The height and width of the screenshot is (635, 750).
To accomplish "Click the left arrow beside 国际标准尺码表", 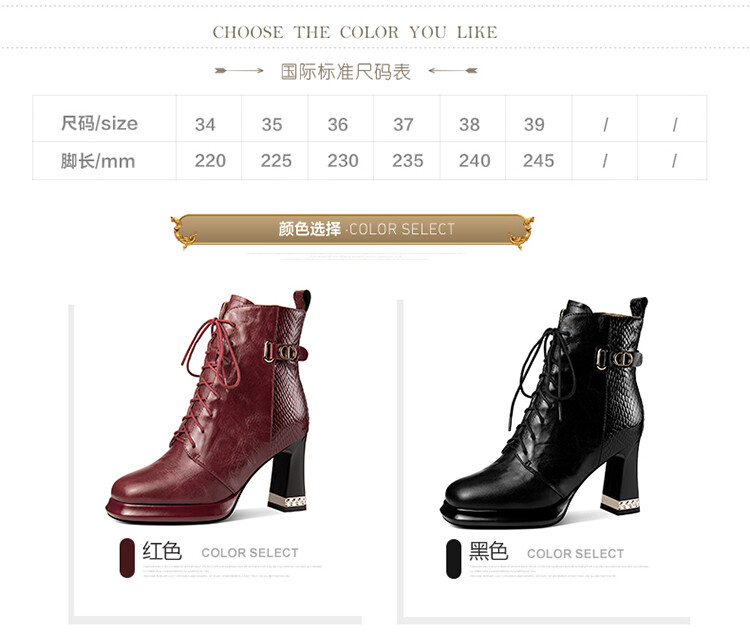I will pyautogui.click(x=239, y=71).
